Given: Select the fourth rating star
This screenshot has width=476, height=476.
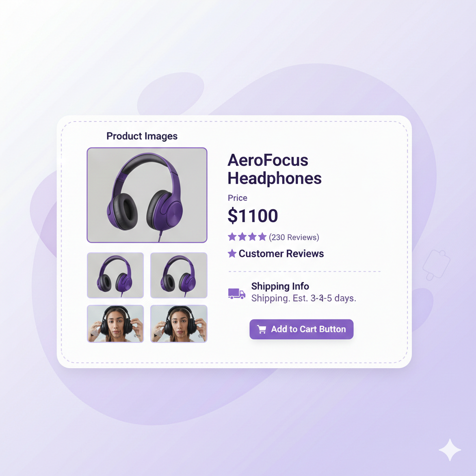Looking at the screenshot, I should [x=262, y=237].
